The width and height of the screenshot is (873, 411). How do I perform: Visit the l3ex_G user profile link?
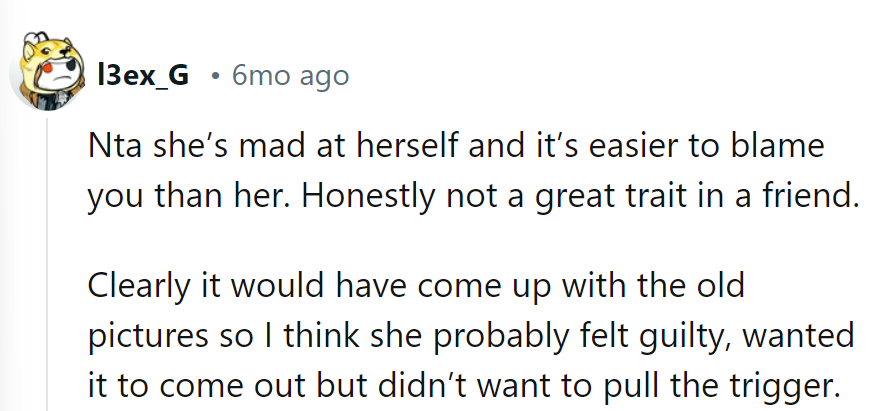pos(144,75)
